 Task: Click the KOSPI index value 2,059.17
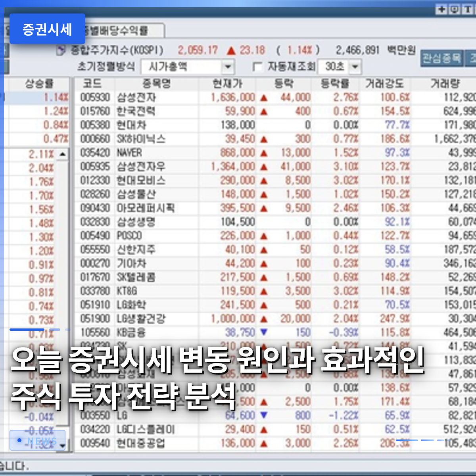tap(198, 51)
